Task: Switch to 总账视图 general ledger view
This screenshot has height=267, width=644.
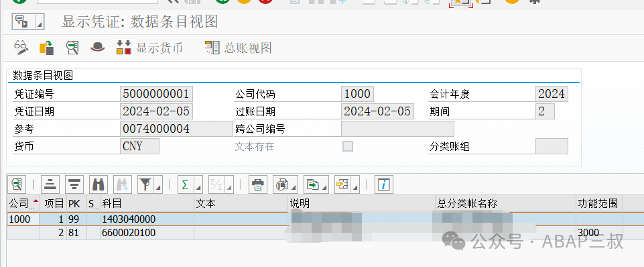Action: [238, 48]
